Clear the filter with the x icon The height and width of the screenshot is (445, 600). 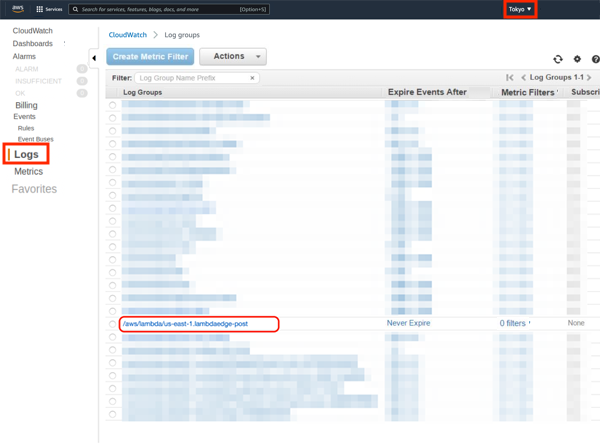tap(252, 78)
